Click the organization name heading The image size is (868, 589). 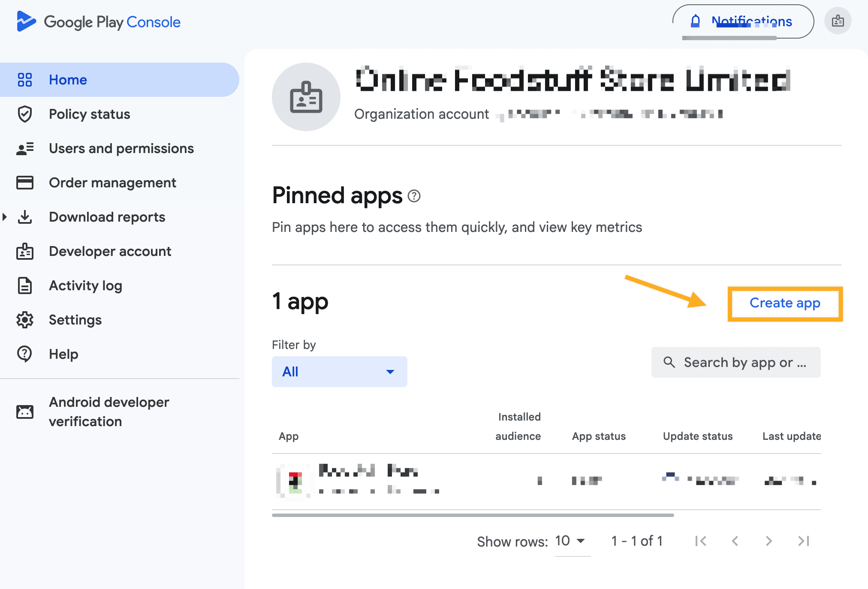coord(573,80)
